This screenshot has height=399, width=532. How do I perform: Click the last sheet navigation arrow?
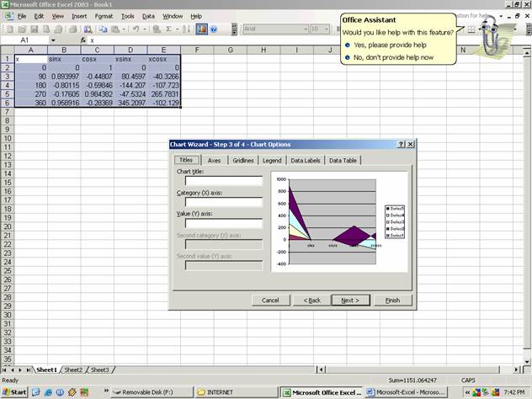tap(28, 370)
